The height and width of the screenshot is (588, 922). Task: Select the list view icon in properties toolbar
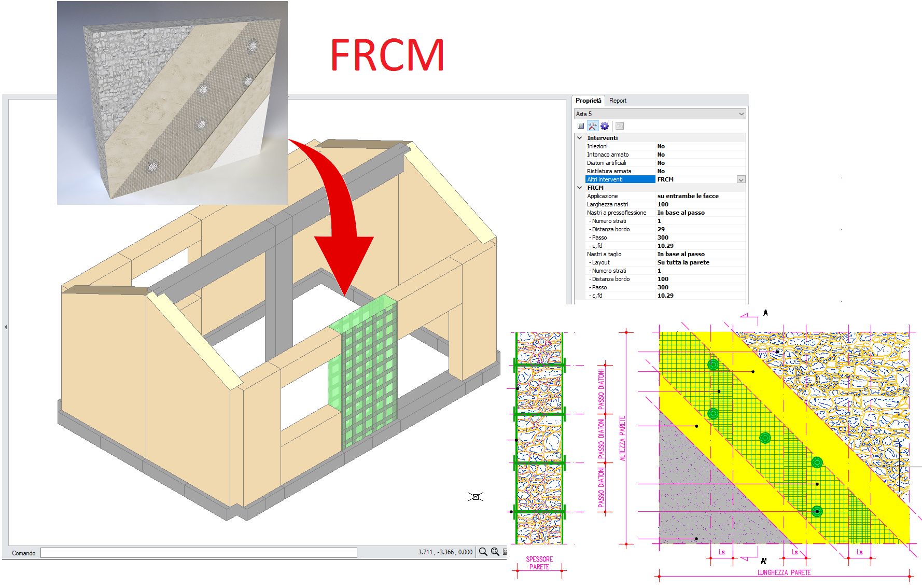pos(581,126)
